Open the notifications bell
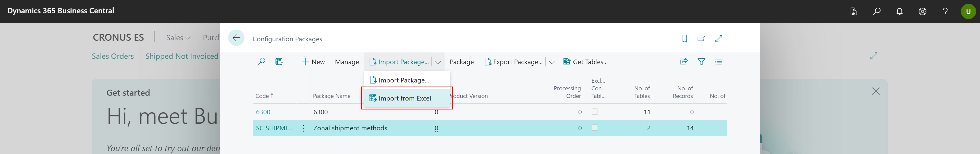The width and height of the screenshot is (980, 154). click(x=899, y=11)
